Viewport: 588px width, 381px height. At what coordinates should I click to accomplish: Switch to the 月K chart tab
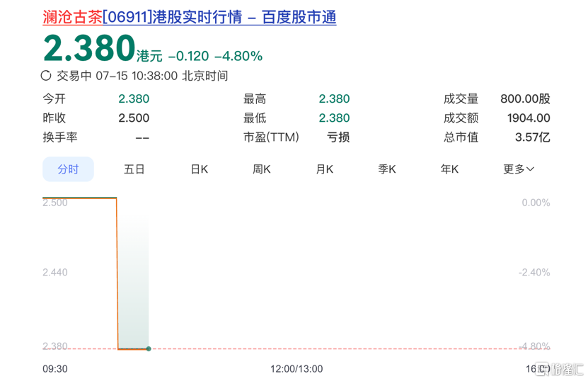(x=324, y=169)
